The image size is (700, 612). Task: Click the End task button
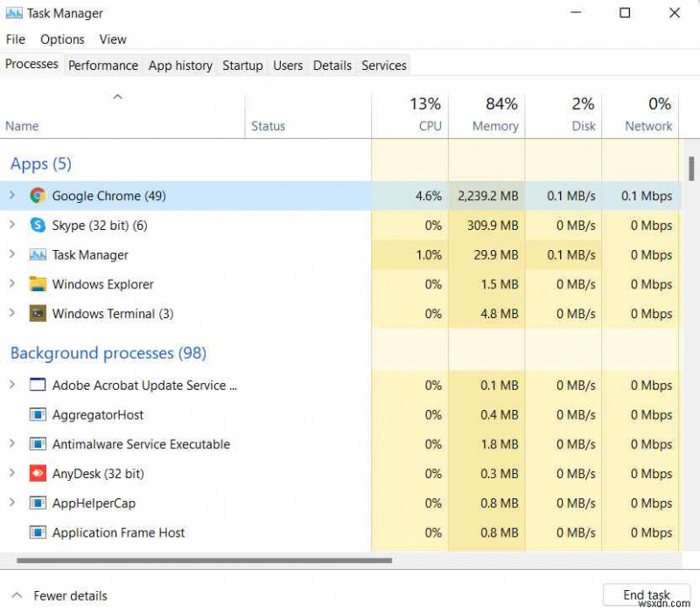click(x=646, y=595)
